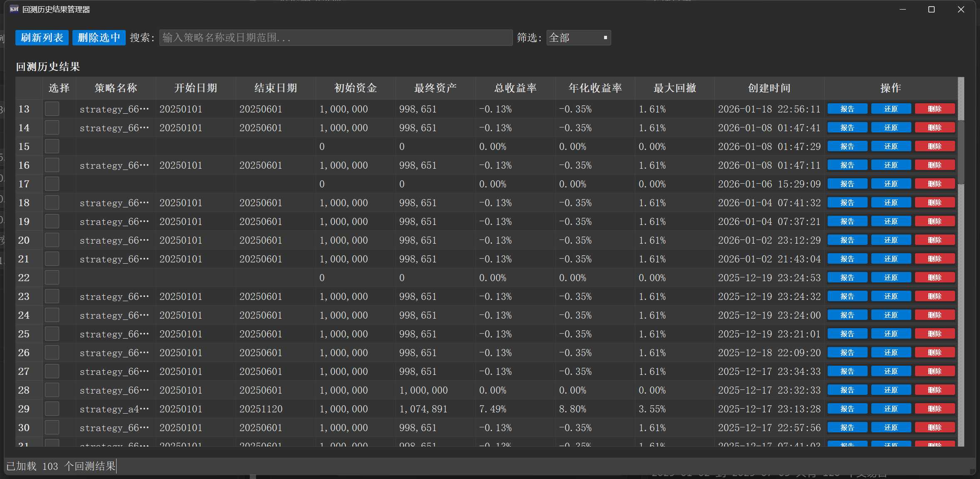This screenshot has height=479, width=980.
Task: Delete the backtest in row 30
Action: (934, 428)
